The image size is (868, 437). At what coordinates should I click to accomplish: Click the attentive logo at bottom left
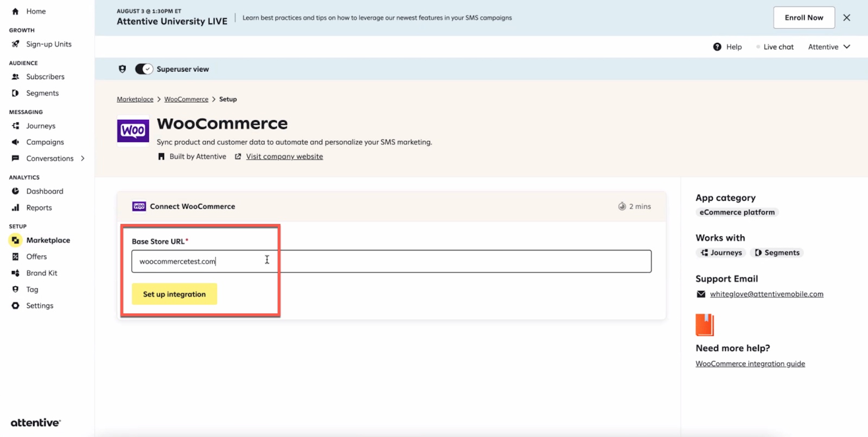(36, 423)
